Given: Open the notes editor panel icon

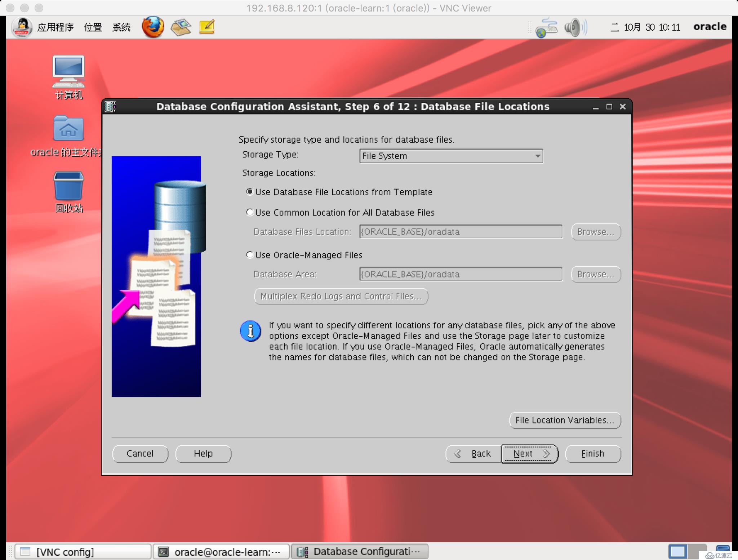Looking at the screenshot, I should point(207,27).
